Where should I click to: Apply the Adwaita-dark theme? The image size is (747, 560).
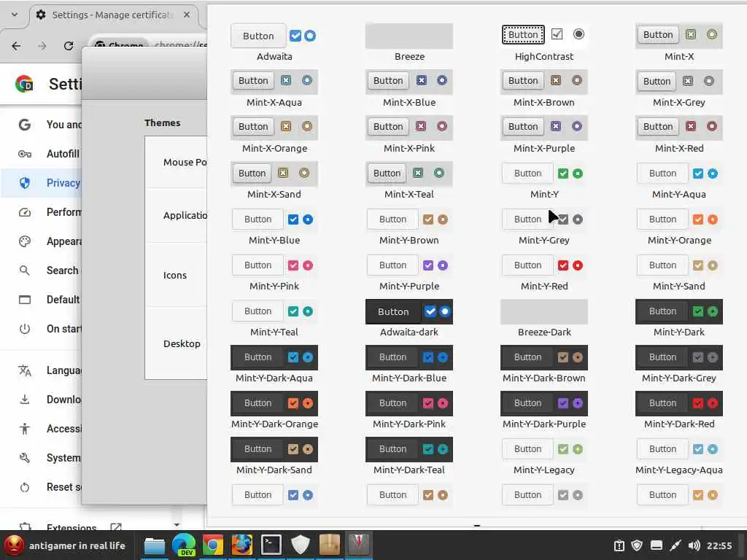click(x=409, y=319)
